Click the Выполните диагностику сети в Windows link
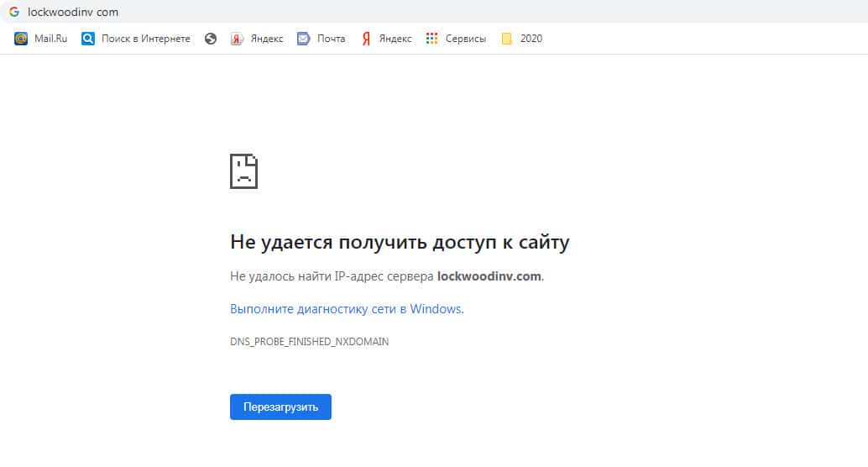Image resolution: width=868 pixels, height=467 pixels. click(346, 309)
